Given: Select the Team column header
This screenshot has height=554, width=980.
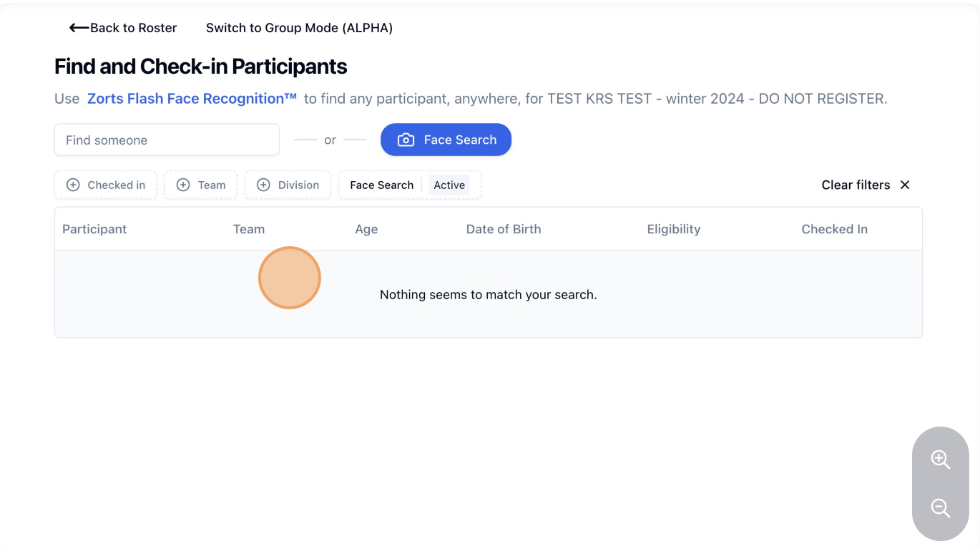Looking at the screenshot, I should (249, 229).
